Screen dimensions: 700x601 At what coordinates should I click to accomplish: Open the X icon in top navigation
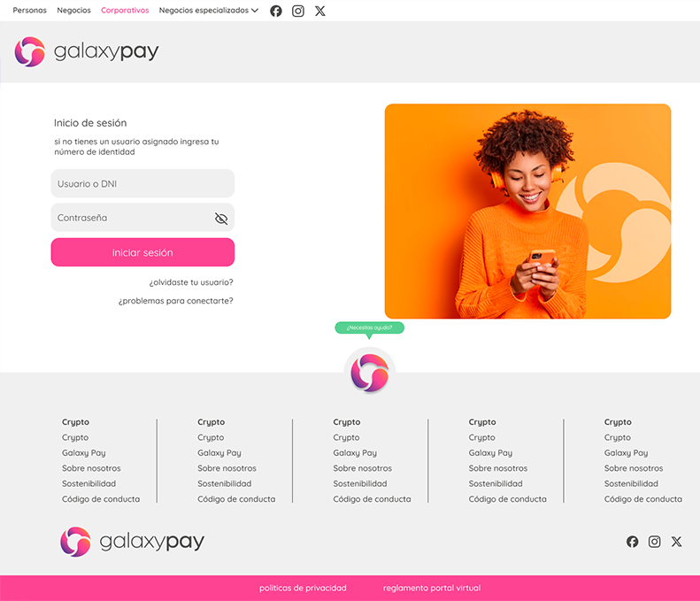tap(320, 11)
